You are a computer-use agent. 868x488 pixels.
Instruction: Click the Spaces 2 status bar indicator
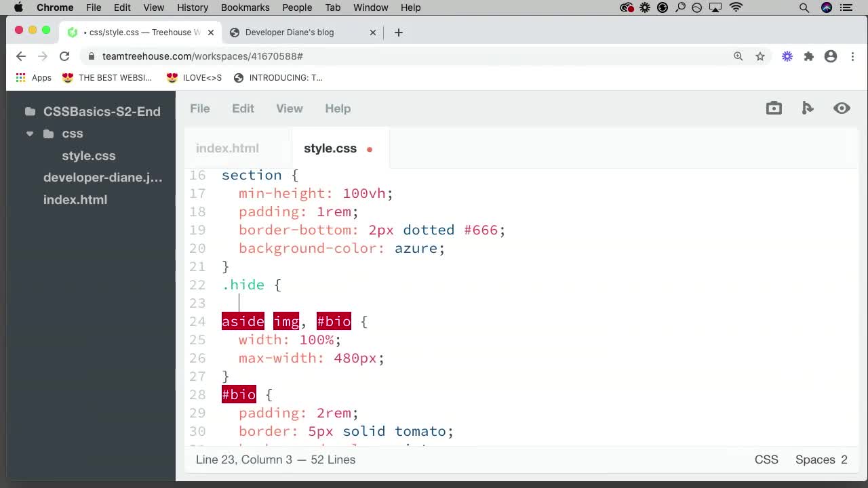(x=821, y=460)
